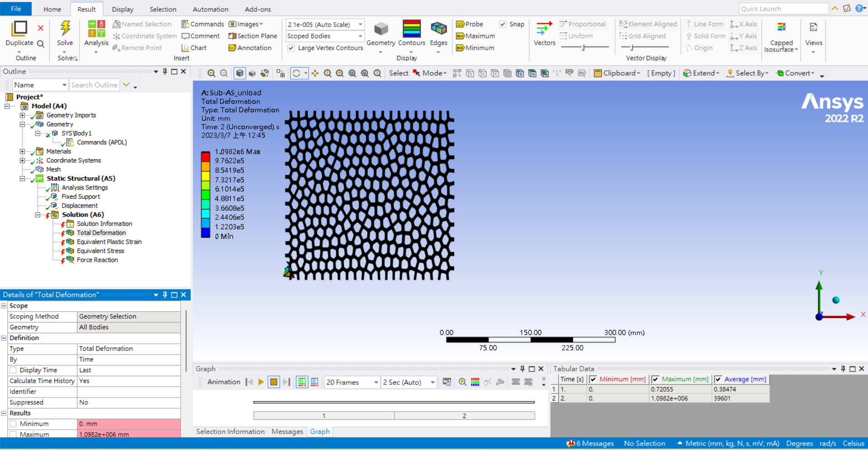
Task: Play the result animation
Action: click(x=261, y=382)
